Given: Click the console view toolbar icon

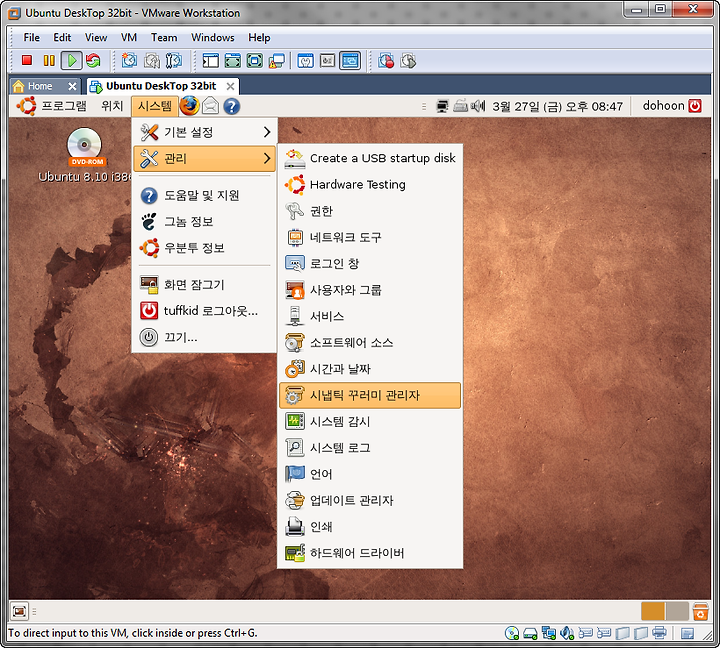Looking at the screenshot, I should (x=327, y=60).
